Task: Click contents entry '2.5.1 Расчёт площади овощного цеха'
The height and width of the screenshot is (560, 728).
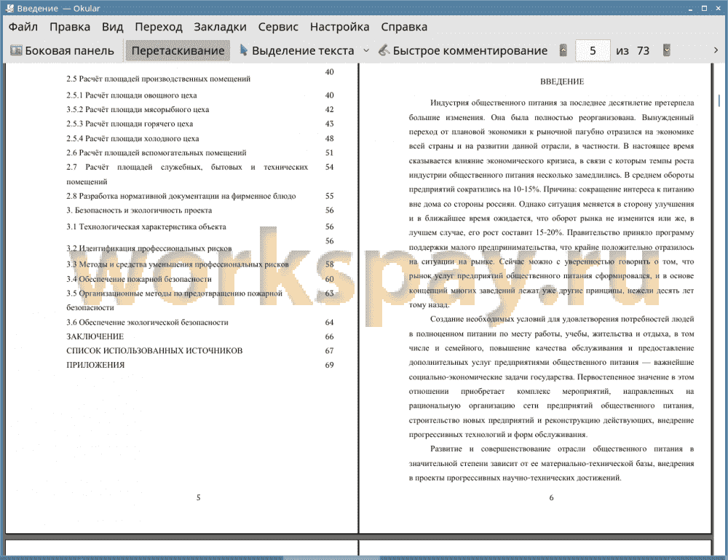Action: pyautogui.click(x=131, y=95)
